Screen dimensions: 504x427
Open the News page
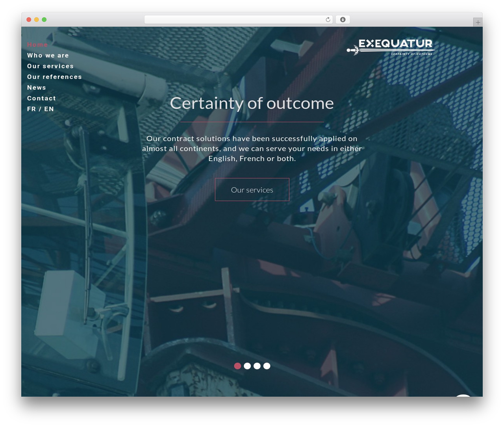pos(37,87)
